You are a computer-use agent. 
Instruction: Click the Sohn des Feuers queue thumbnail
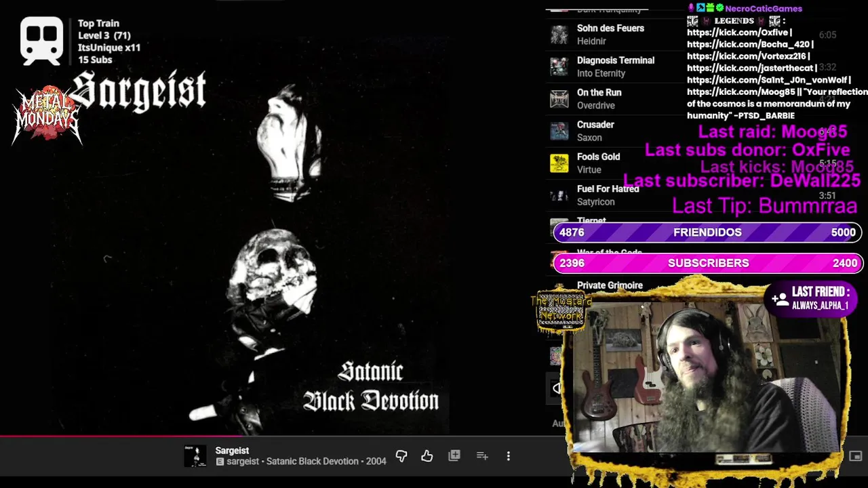click(559, 35)
